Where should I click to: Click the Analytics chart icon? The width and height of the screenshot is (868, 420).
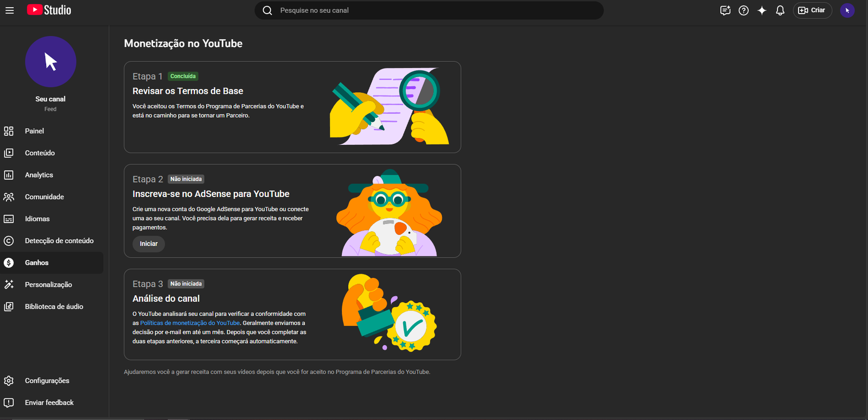(9, 175)
